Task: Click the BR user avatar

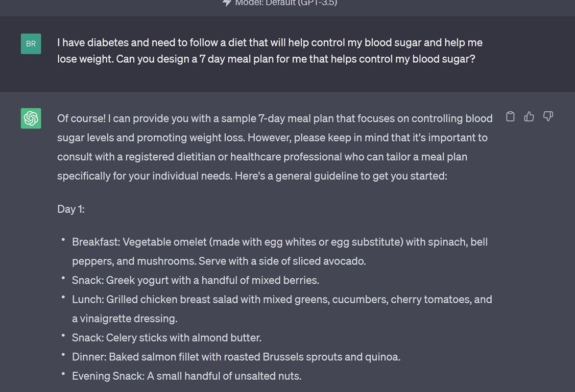Action: click(31, 44)
